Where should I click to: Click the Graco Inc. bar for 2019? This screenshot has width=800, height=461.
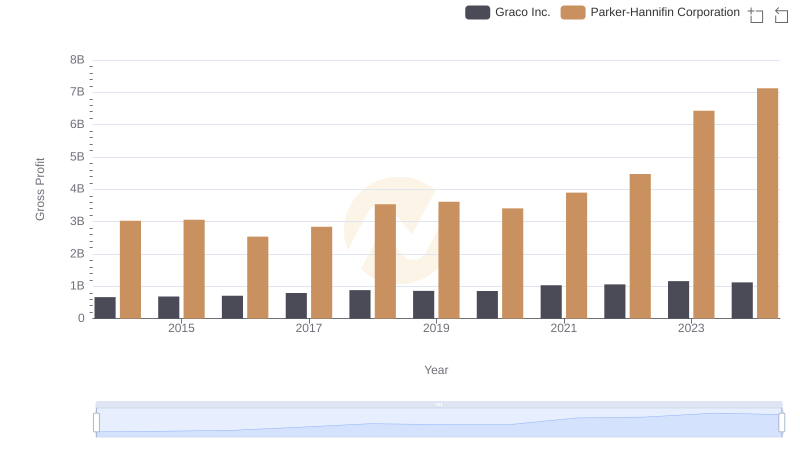click(x=423, y=305)
